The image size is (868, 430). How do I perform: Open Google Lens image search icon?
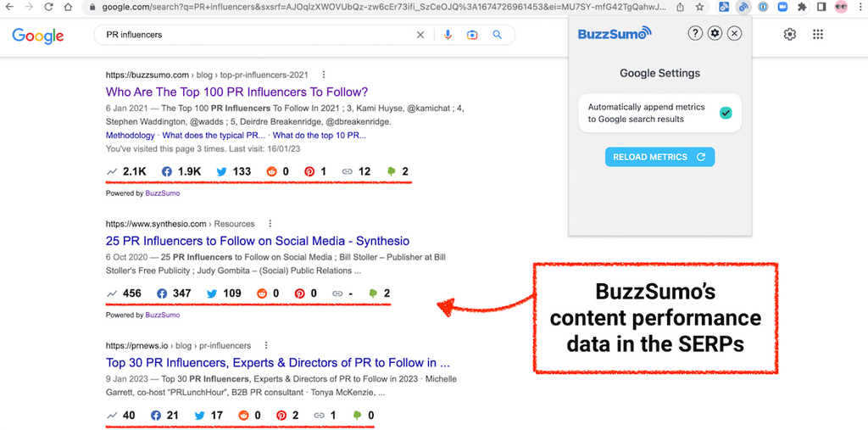click(x=473, y=35)
